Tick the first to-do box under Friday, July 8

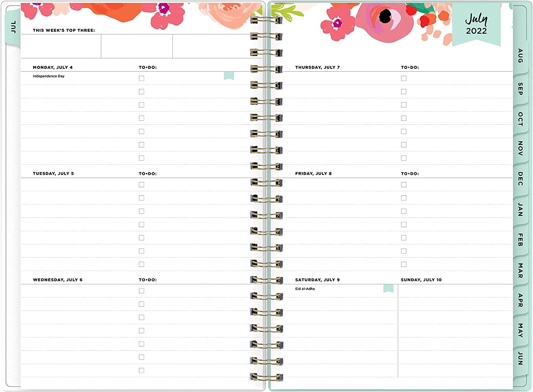[x=404, y=185]
